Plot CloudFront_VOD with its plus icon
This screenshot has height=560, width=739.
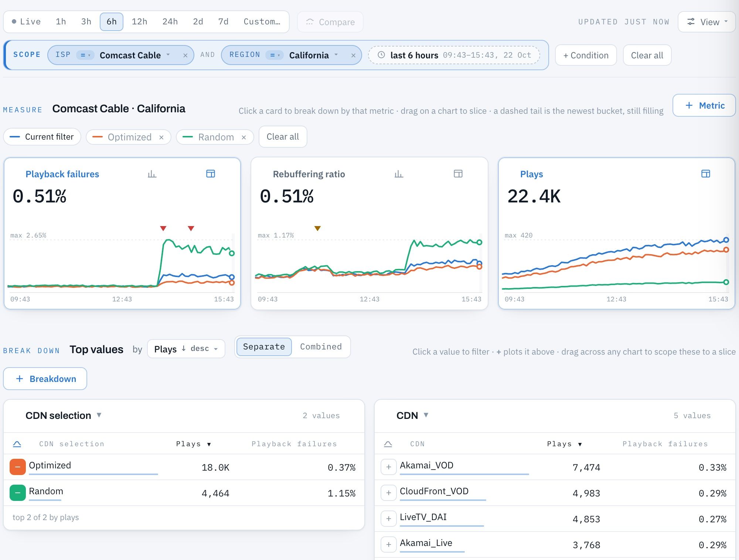pyautogui.click(x=389, y=493)
